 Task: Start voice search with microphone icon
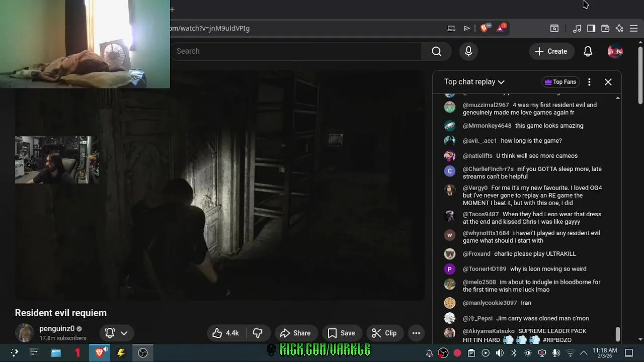(x=468, y=51)
